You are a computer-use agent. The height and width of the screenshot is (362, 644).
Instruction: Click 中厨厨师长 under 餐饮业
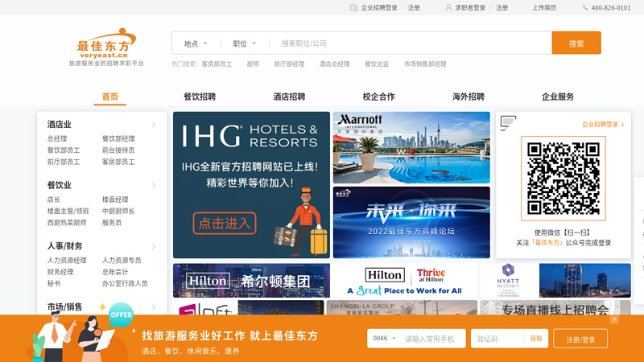pos(118,211)
